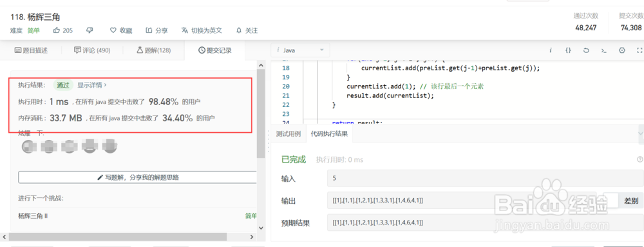The width and height of the screenshot is (644, 247).
Task: Share the problem via 分享
Action: pyautogui.click(x=156, y=30)
